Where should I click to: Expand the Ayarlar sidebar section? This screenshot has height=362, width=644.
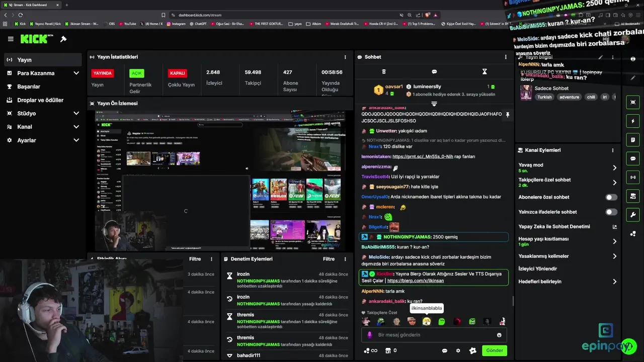[x=42, y=140]
